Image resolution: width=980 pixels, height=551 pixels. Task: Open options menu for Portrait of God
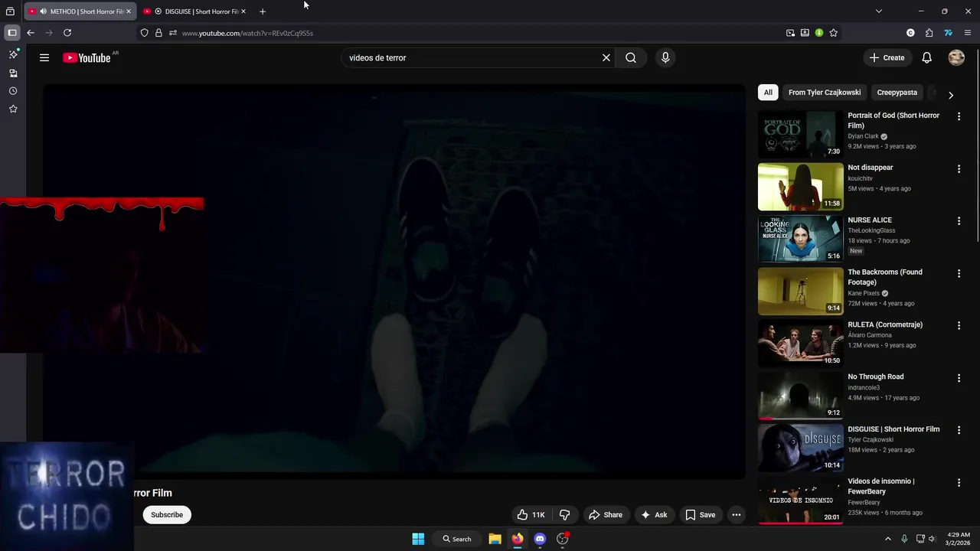click(x=959, y=116)
